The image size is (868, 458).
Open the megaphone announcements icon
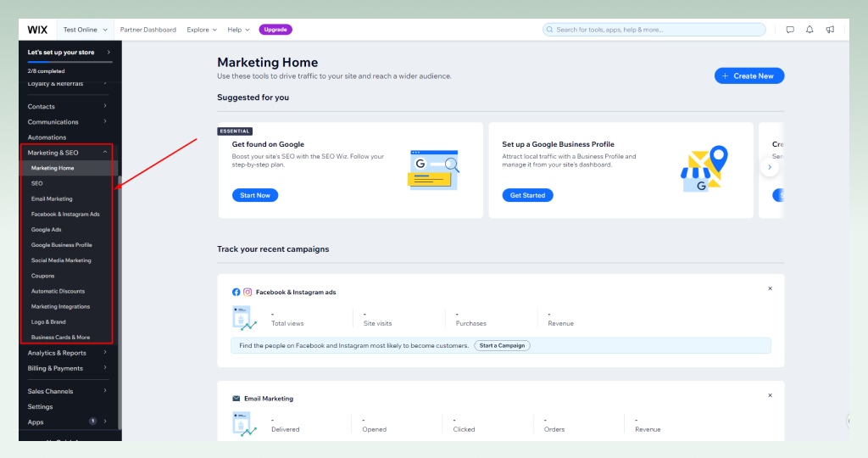click(x=830, y=30)
